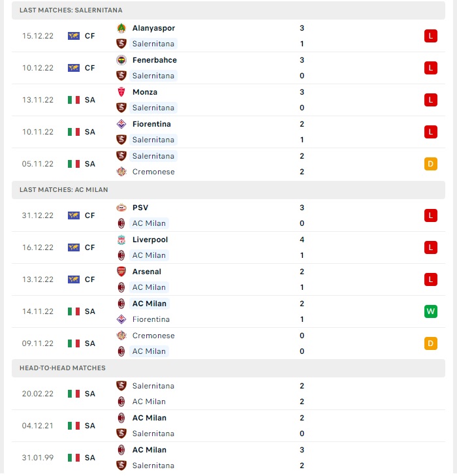Screen dimensions: 457x476
Task: Click the Liverpool crest icon
Action: click(121, 240)
